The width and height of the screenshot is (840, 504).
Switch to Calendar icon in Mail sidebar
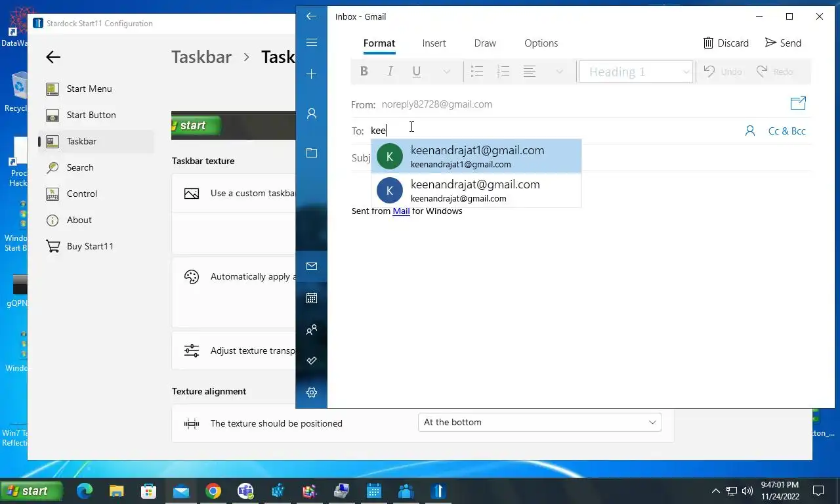pos(312,298)
